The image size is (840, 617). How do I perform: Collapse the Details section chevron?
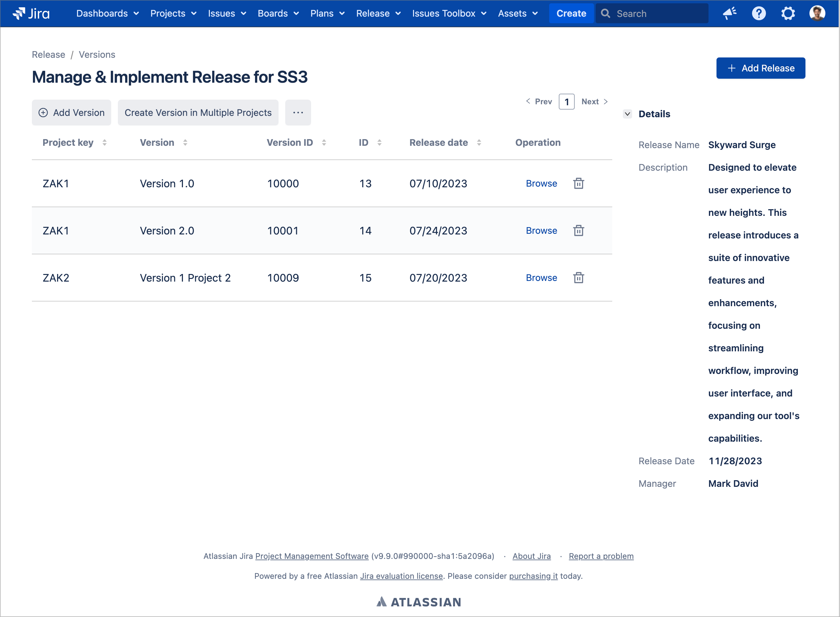click(628, 114)
